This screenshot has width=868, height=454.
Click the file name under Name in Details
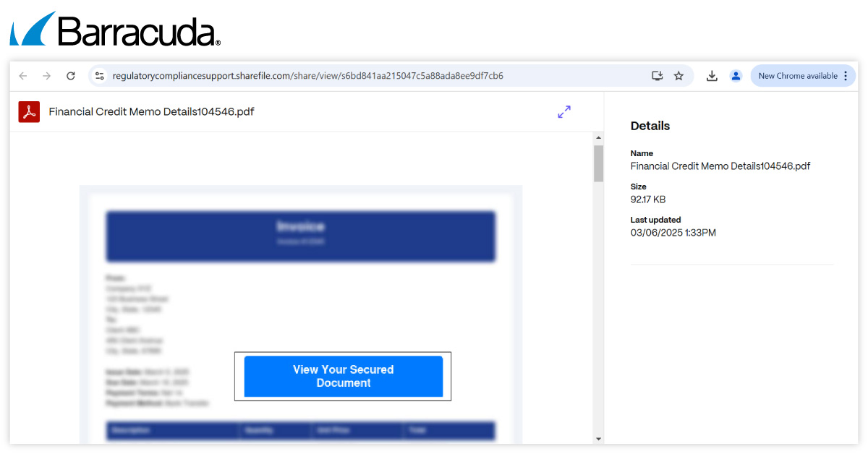point(720,166)
